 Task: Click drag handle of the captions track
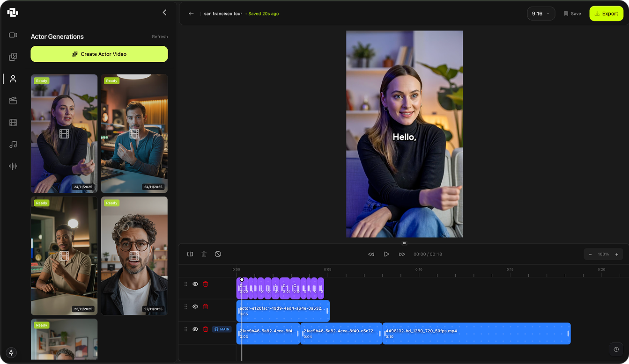click(185, 284)
